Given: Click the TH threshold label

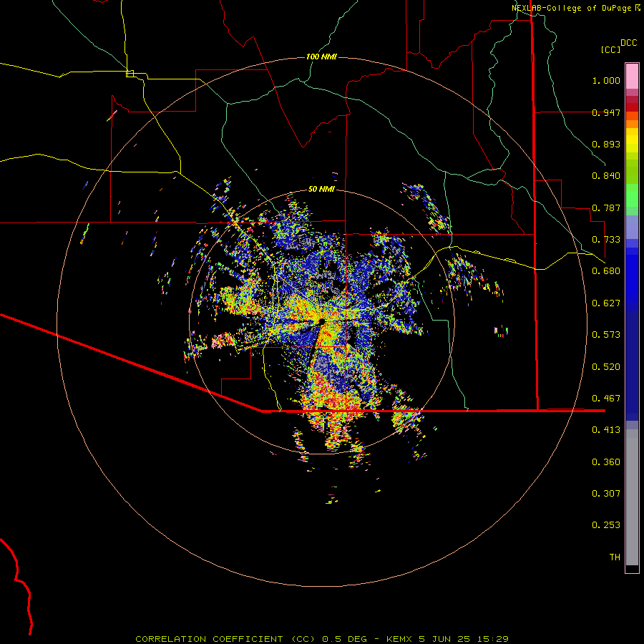Looking at the screenshot, I should [x=615, y=557].
